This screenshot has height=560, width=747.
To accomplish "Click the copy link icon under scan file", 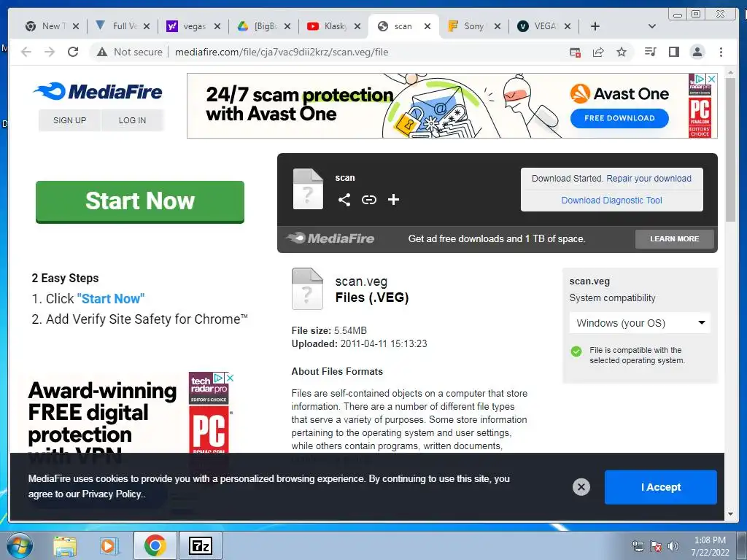I will click(368, 200).
